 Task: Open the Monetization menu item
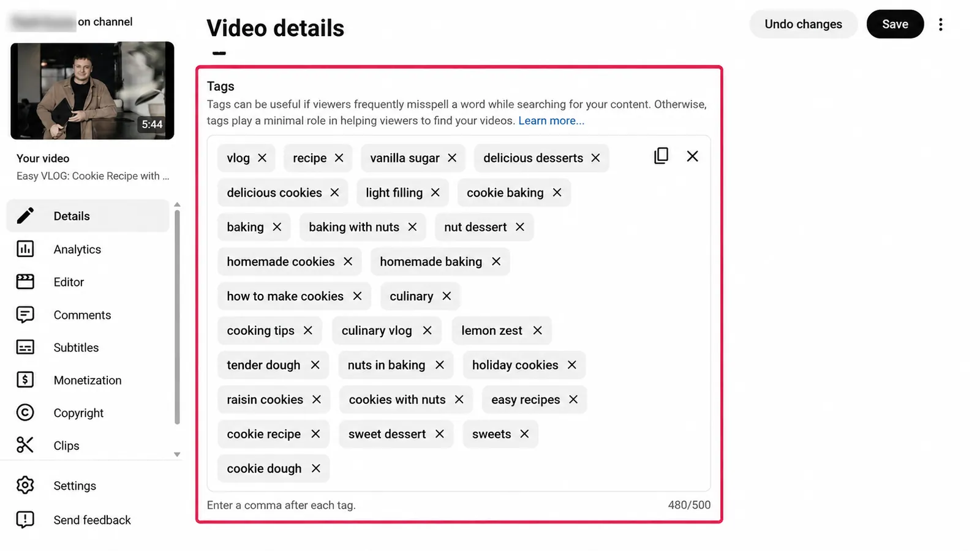point(88,380)
